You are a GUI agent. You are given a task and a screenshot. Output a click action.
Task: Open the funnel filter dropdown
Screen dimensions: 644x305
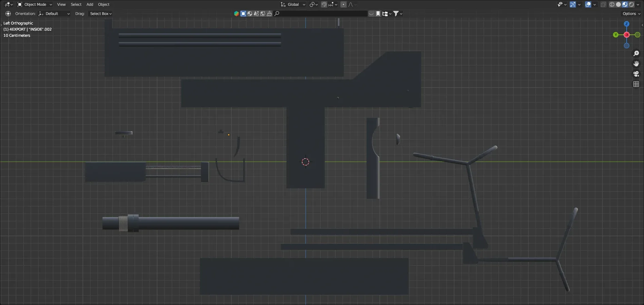(398, 14)
